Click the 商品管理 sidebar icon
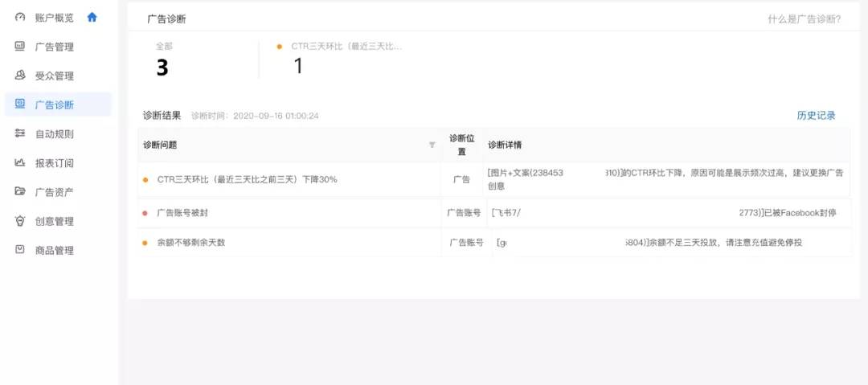Viewport: 868px width, 385px height. pyautogui.click(x=20, y=250)
